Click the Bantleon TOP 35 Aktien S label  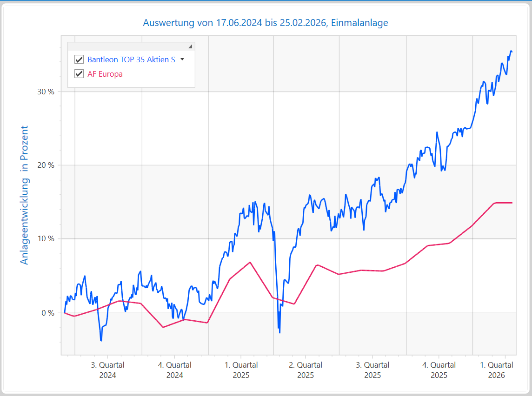click(x=131, y=59)
